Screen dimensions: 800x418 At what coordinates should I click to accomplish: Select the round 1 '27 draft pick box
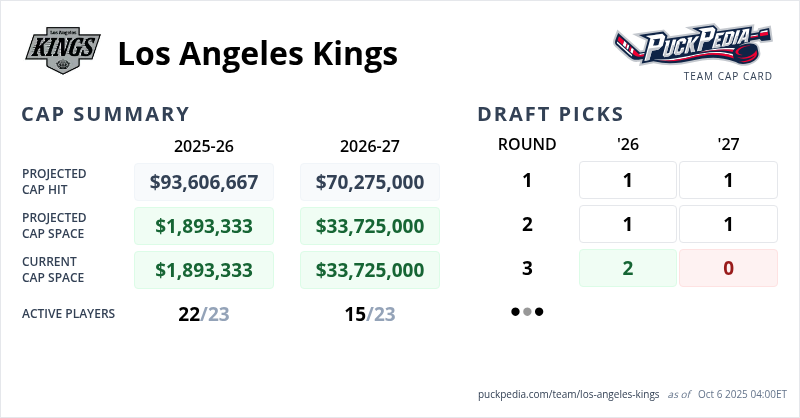(x=728, y=180)
